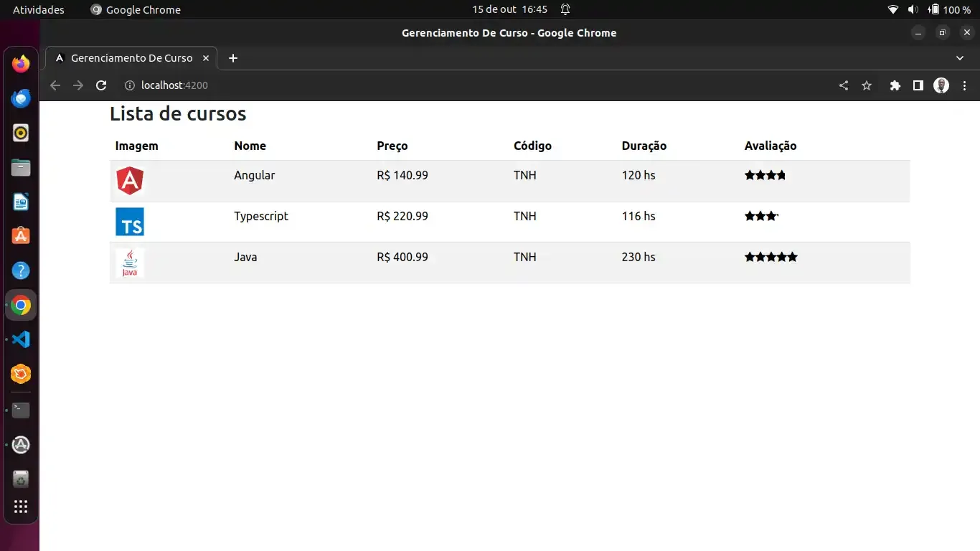Open Ubuntu Software store icon
Viewport: 980px width, 551px height.
(x=21, y=236)
